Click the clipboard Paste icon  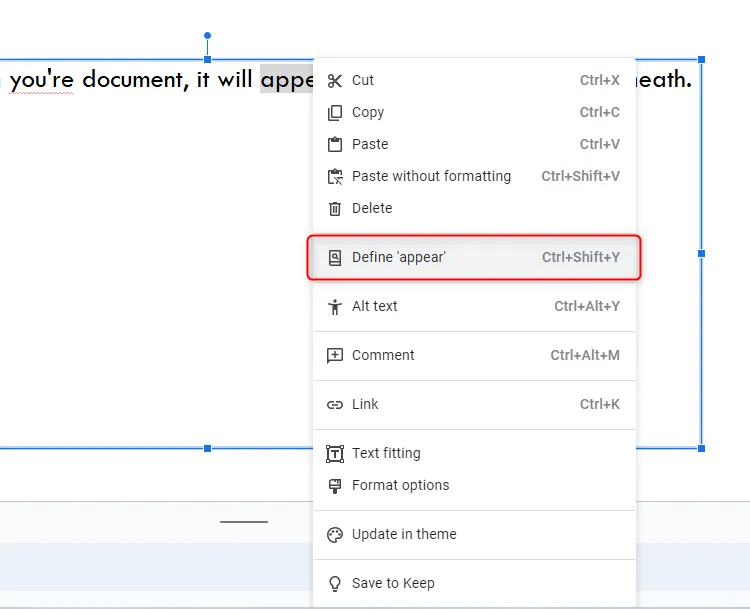coord(335,144)
